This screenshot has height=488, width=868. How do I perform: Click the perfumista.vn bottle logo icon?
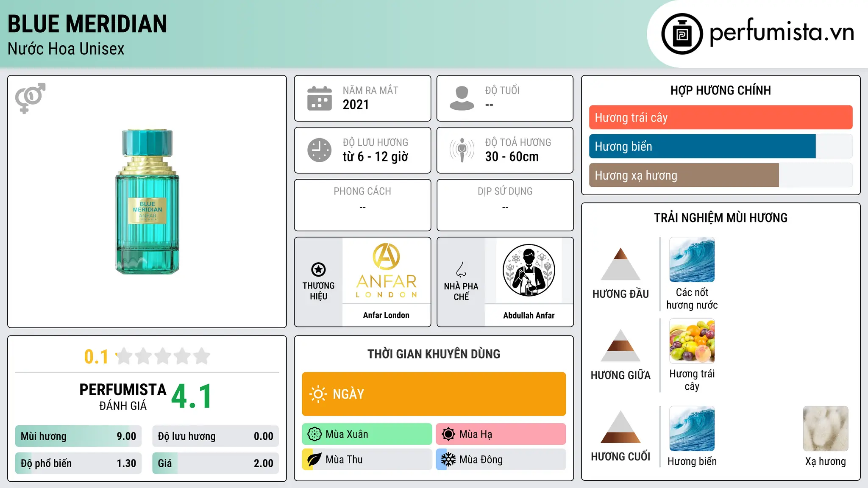tap(682, 34)
